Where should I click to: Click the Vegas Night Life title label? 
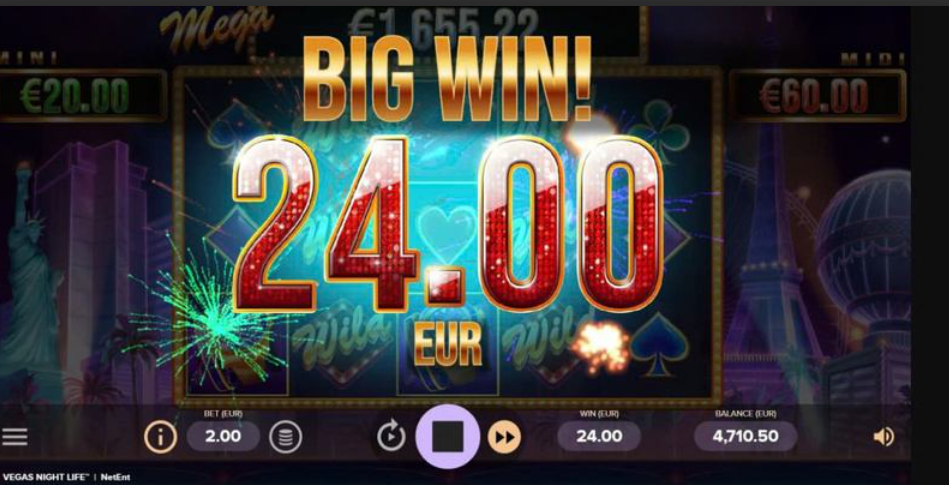coord(46,477)
